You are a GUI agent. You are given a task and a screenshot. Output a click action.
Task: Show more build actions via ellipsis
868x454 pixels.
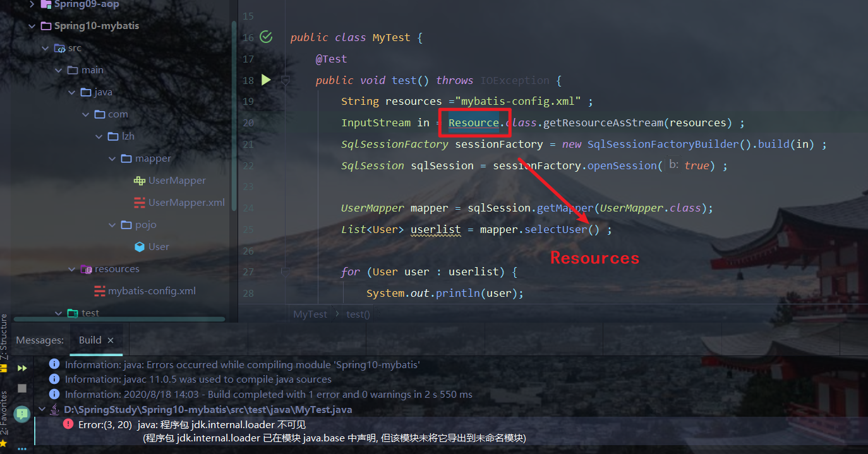click(x=22, y=449)
